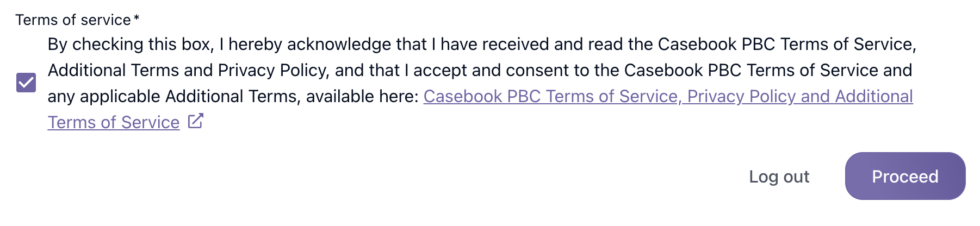Click the Proceed button

click(905, 176)
